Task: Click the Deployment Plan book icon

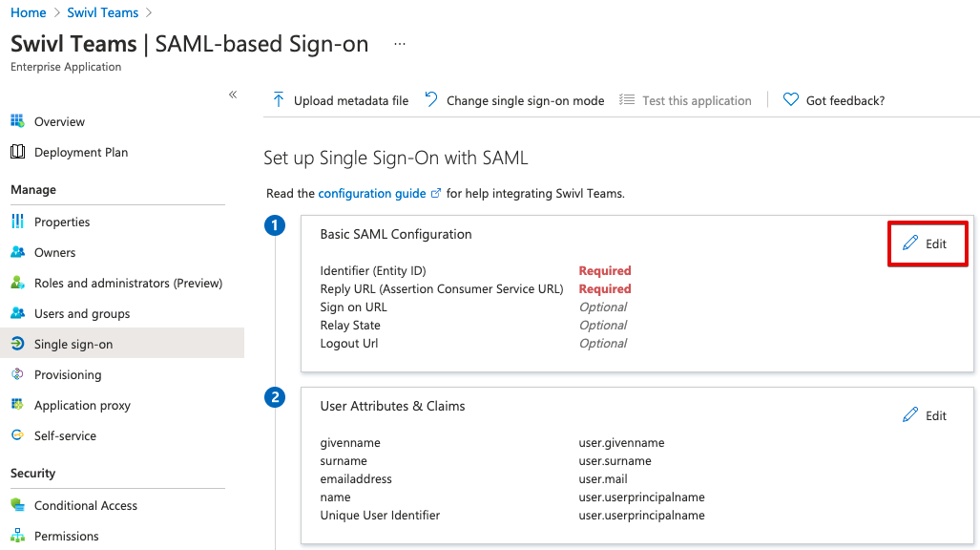Action: pos(17,152)
